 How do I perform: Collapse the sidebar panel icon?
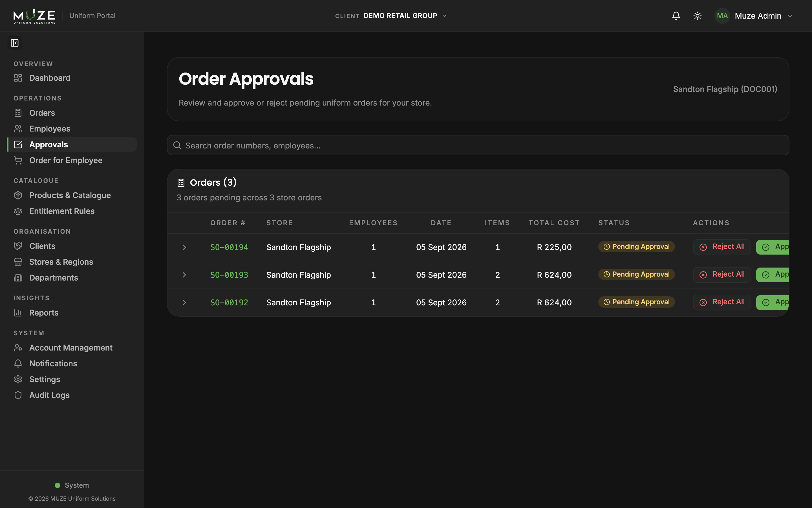(x=14, y=43)
